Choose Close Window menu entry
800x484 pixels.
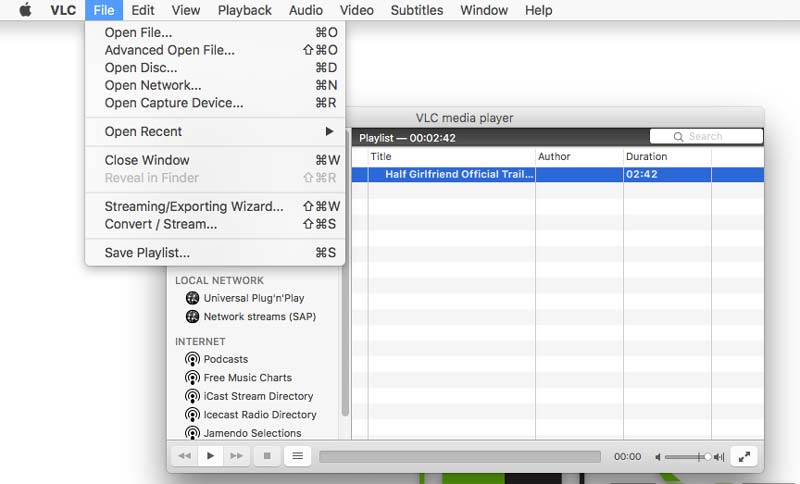[x=215, y=160]
